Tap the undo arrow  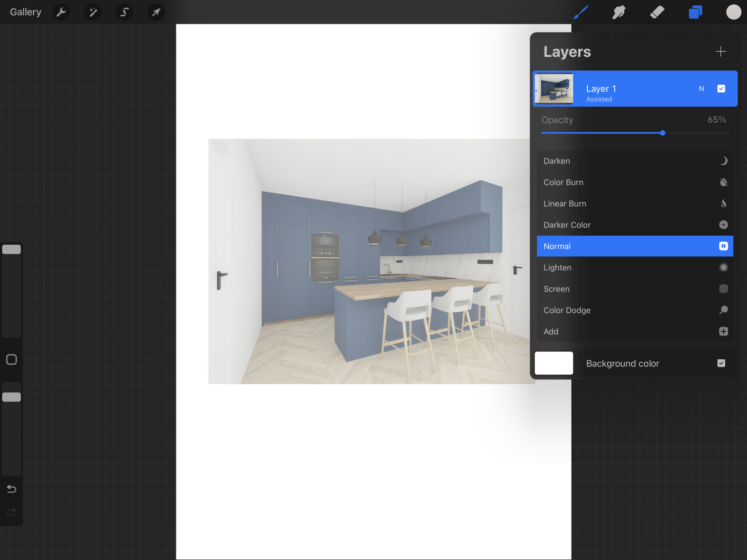pos(12,489)
